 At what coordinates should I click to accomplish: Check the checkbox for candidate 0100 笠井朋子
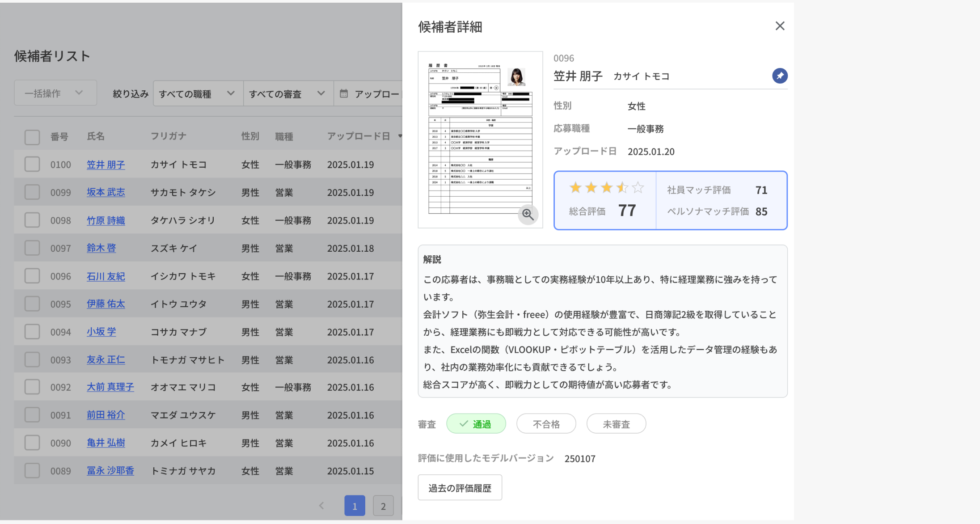(32, 164)
